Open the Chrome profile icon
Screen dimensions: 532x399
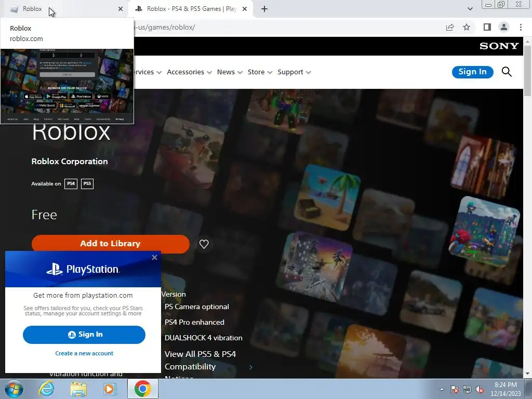tap(504, 27)
